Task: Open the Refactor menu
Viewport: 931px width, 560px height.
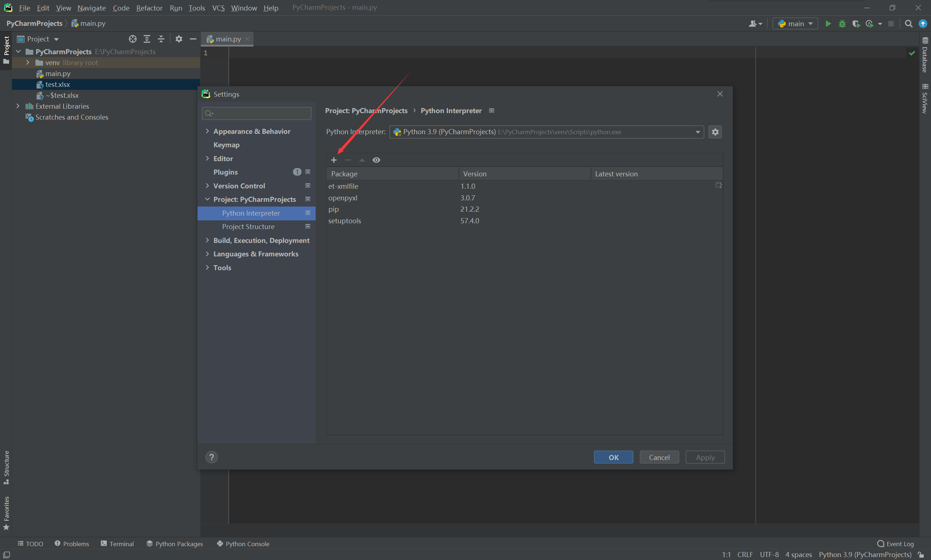Action: point(149,8)
